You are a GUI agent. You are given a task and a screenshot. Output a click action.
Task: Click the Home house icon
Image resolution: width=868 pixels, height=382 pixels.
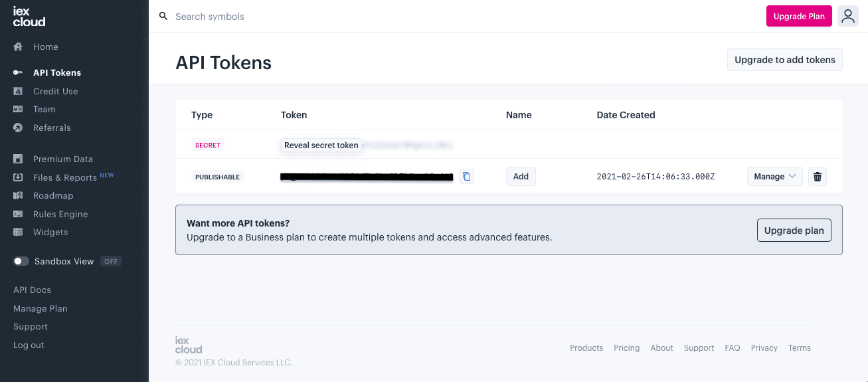[19, 47]
